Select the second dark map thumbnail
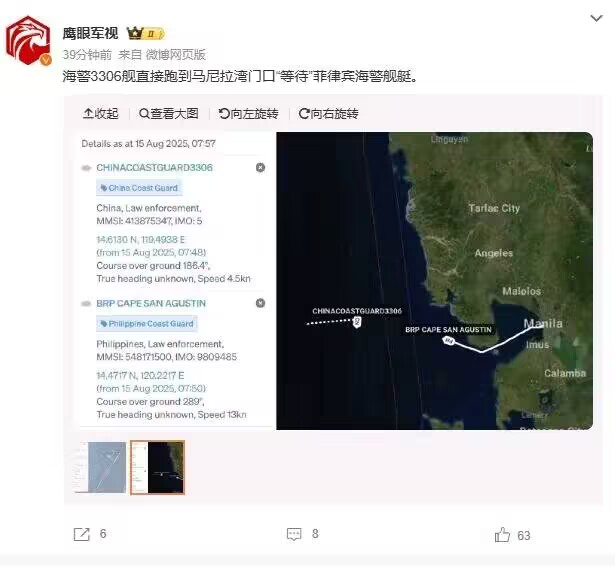The height and width of the screenshot is (567, 615). click(x=157, y=467)
